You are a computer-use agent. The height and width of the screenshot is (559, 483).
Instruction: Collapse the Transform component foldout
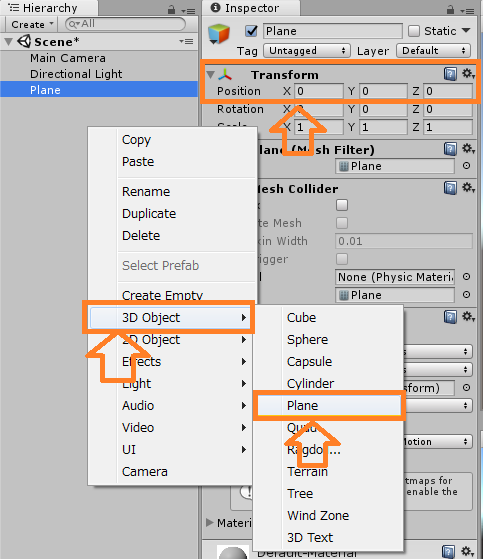(x=211, y=75)
